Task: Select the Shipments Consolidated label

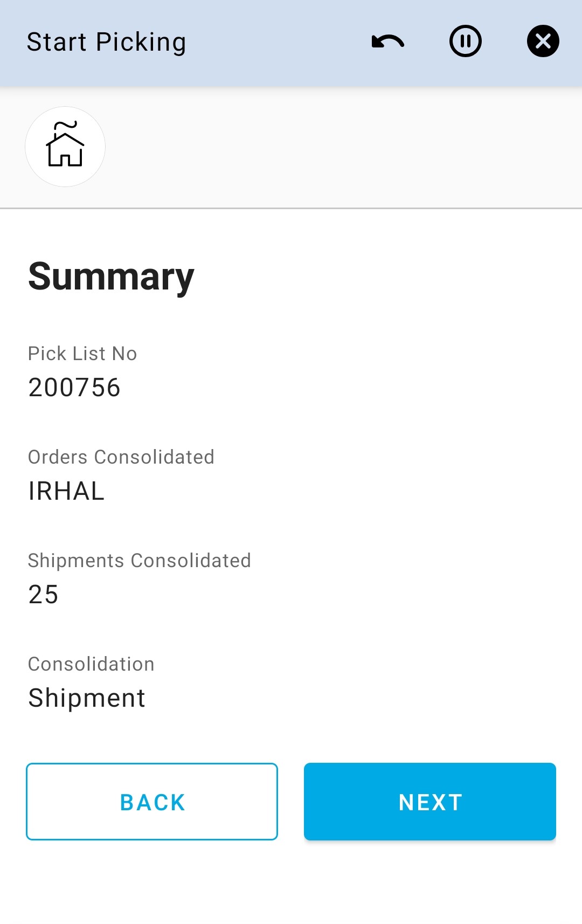Action: tap(140, 561)
